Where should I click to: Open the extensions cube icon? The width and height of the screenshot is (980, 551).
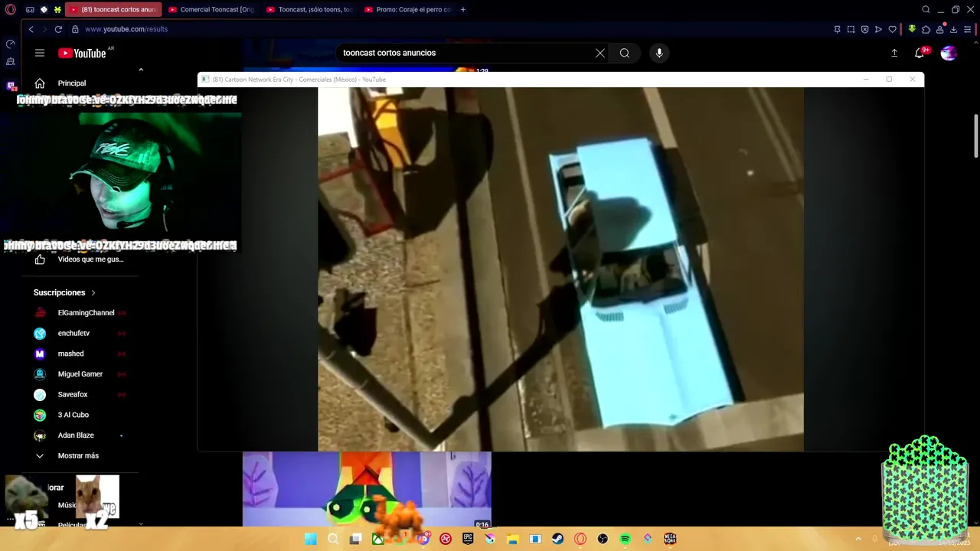coord(926,29)
